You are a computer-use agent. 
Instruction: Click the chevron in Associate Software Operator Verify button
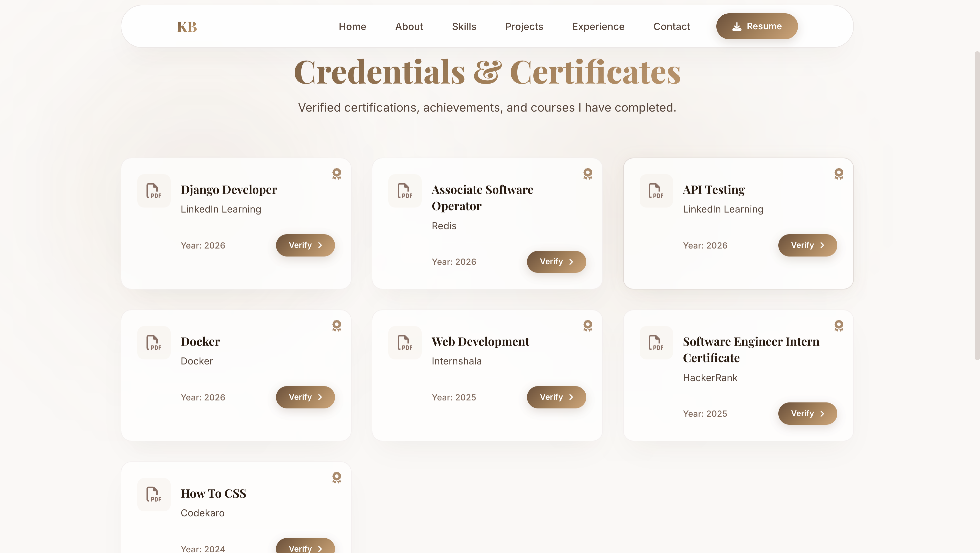click(571, 262)
